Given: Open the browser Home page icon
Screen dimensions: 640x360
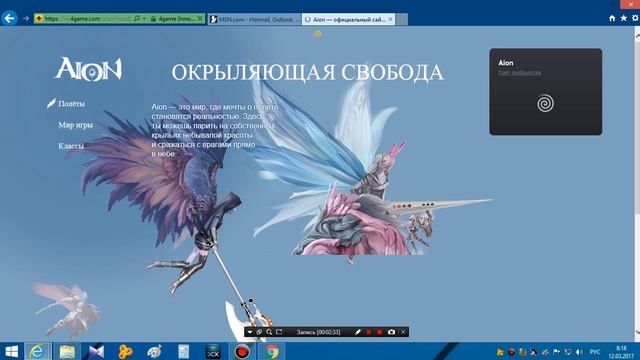Looking at the screenshot, I should tap(612, 18).
